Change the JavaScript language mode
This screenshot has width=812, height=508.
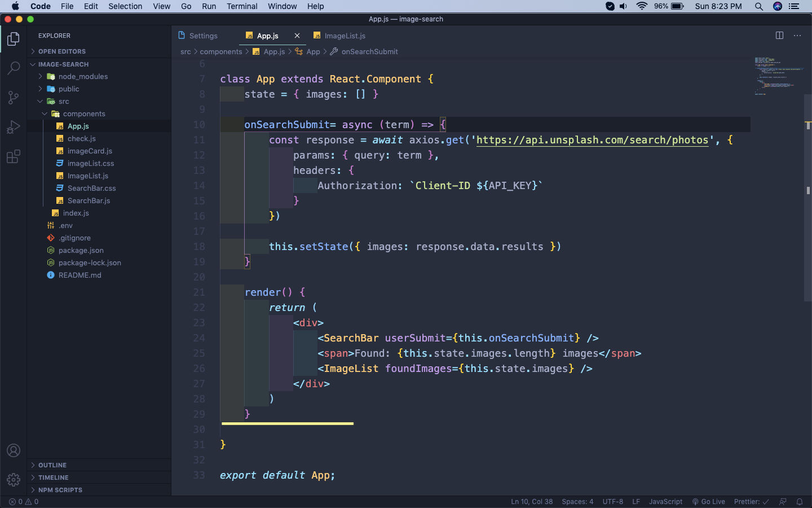coord(665,502)
